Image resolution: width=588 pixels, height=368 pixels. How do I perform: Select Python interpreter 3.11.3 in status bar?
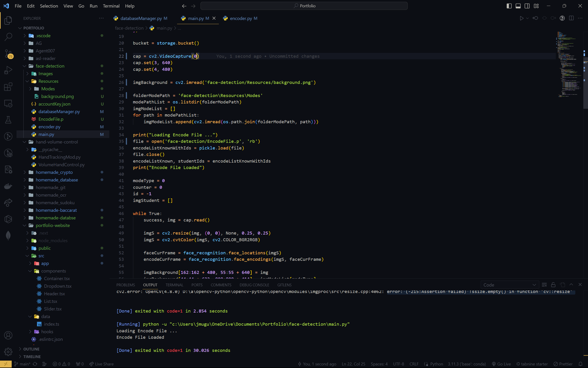467,364
